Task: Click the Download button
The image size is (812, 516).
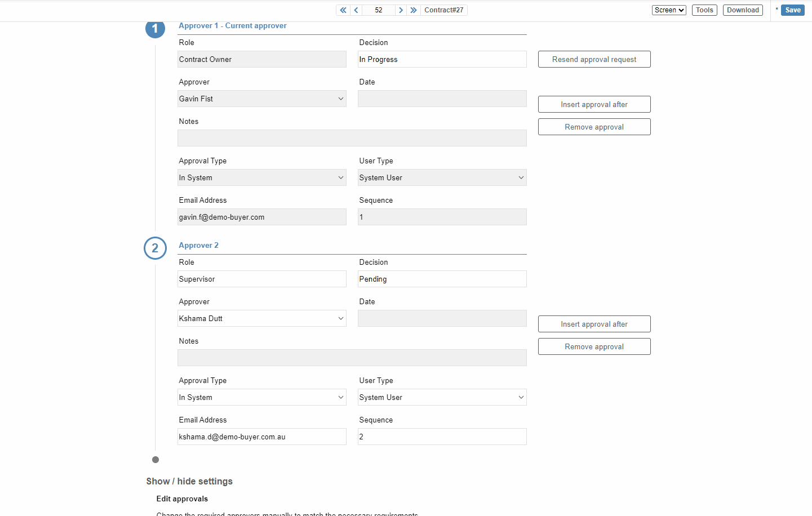Action: click(743, 10)
